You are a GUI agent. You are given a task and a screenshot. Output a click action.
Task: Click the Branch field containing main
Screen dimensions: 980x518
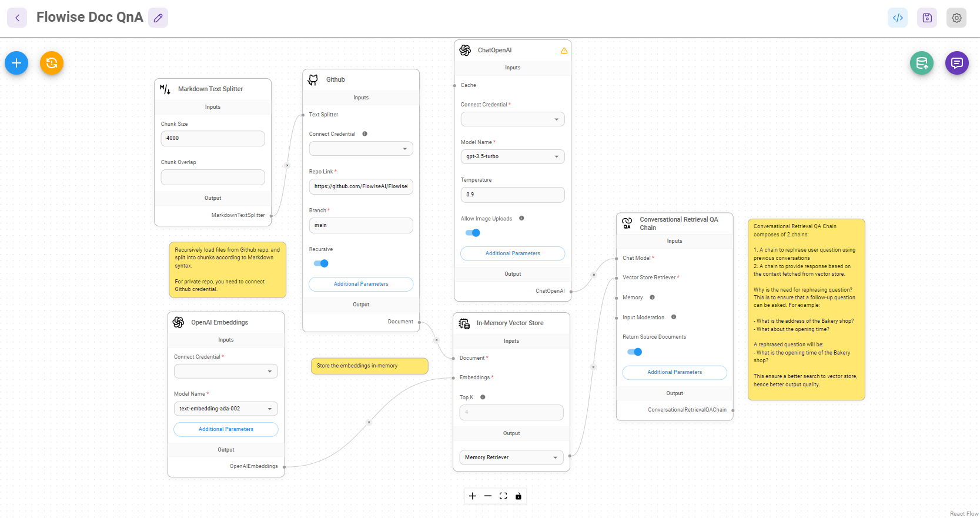361,225
